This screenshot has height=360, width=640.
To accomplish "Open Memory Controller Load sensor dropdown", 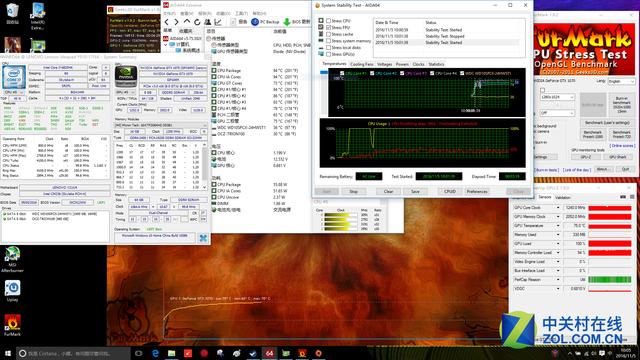I will tap(558, 253).
